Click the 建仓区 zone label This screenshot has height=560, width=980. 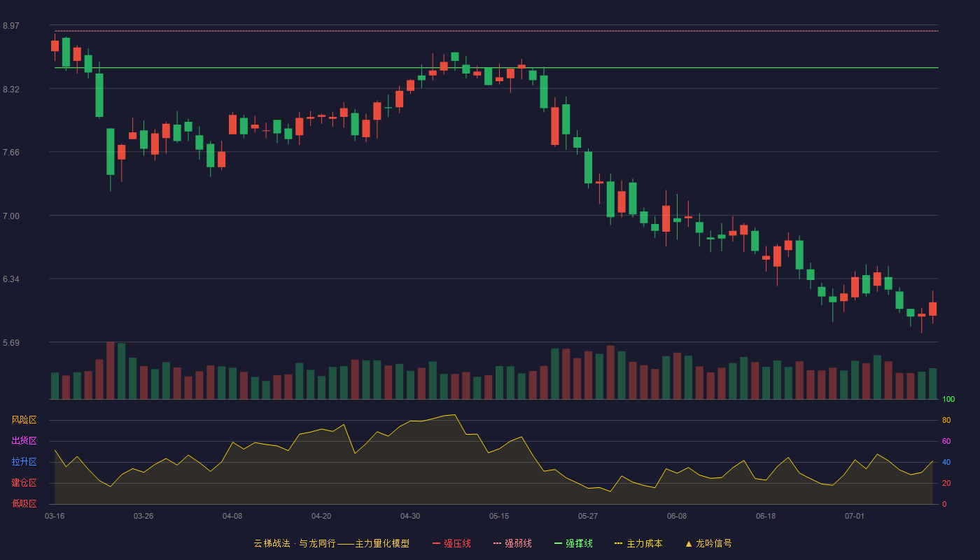point(24,483)
